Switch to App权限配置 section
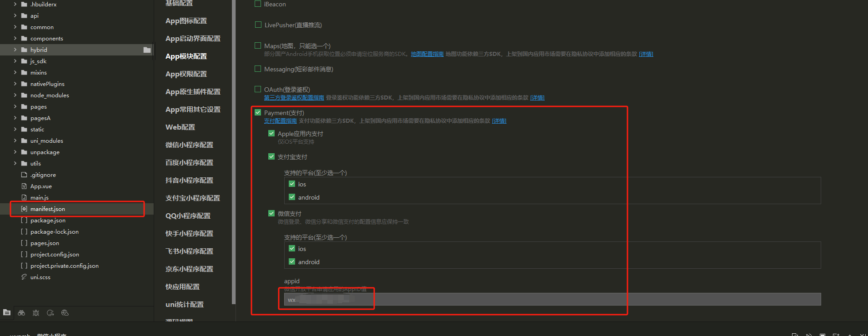The width and height of the screenshot is (868, 336). [x=186, y=74]
